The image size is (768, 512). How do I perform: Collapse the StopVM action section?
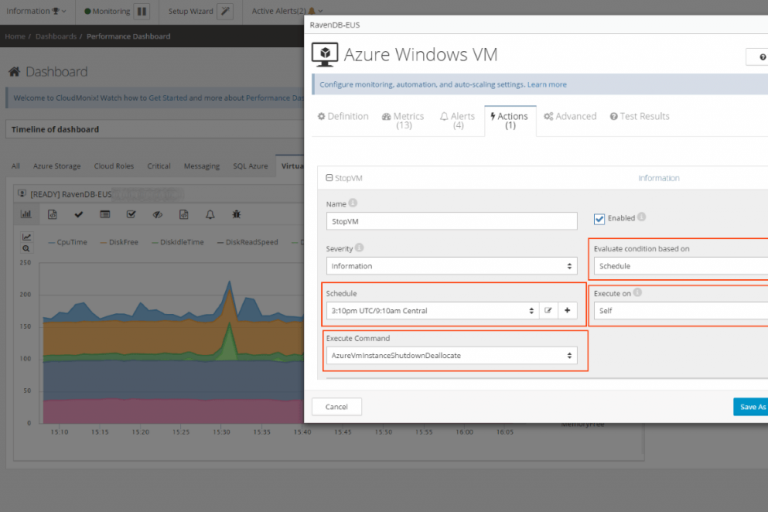coord(330,178)
